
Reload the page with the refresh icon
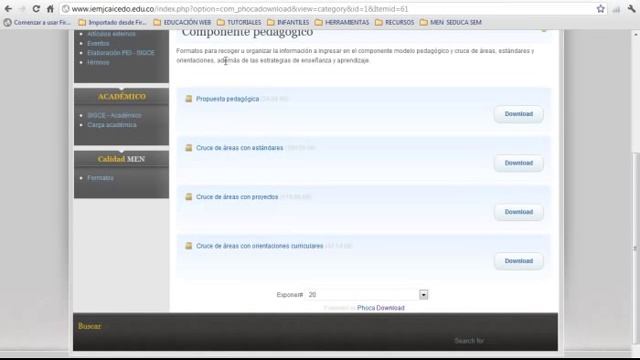click(36, 9)
